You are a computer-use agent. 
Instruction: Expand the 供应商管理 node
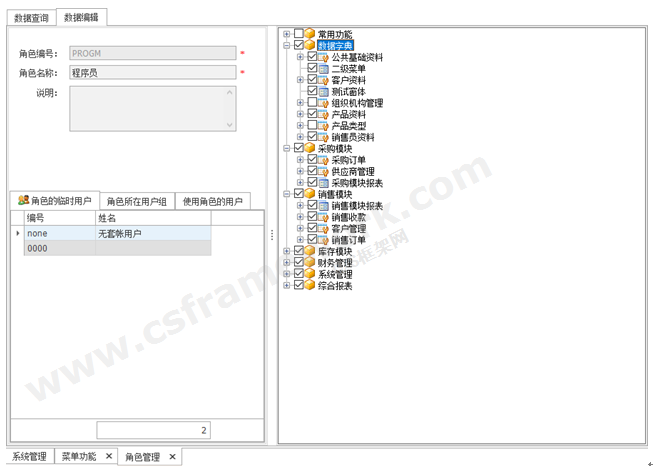pos(300,172)
